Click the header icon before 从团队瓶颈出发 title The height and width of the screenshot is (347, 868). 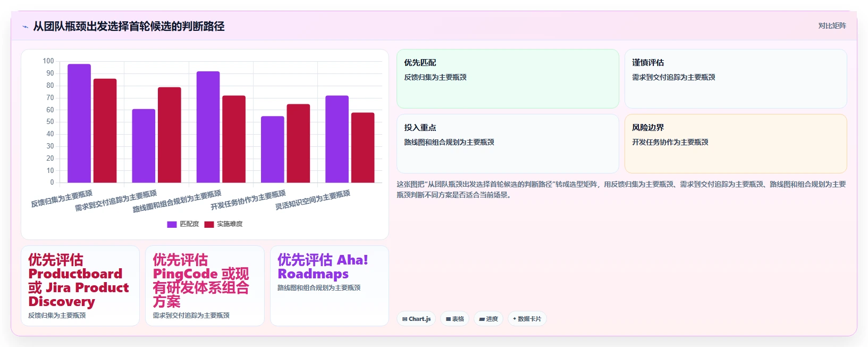point(25,27)
